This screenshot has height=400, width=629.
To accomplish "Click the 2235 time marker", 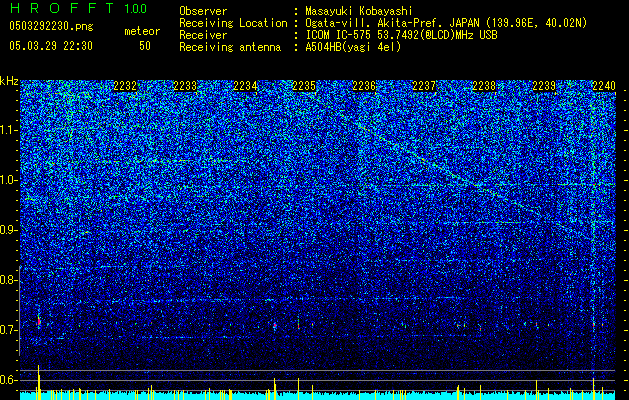I will coord(304,86).
